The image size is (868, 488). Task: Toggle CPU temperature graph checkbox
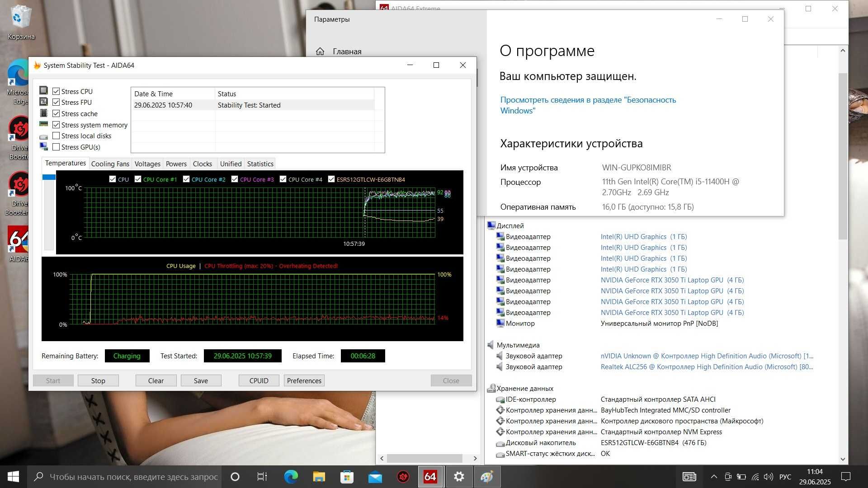coord(113,179)
